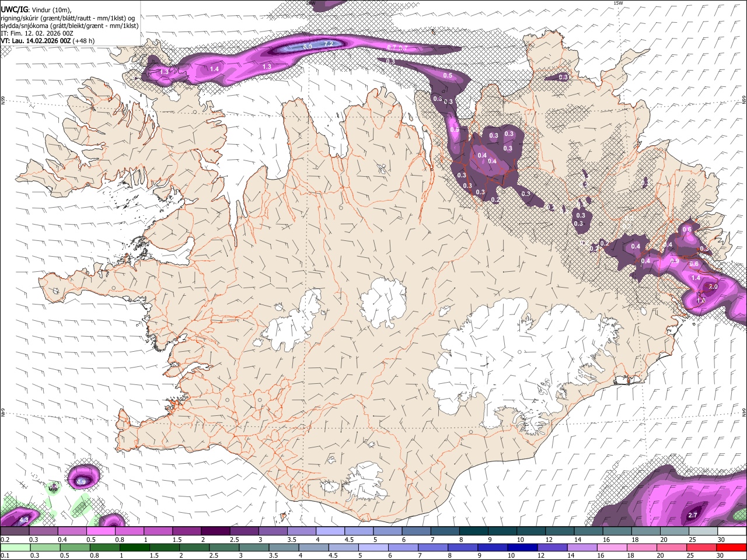747x560 pixels.
Task: Click the 15W longitude label at the top
Action: 618,3
